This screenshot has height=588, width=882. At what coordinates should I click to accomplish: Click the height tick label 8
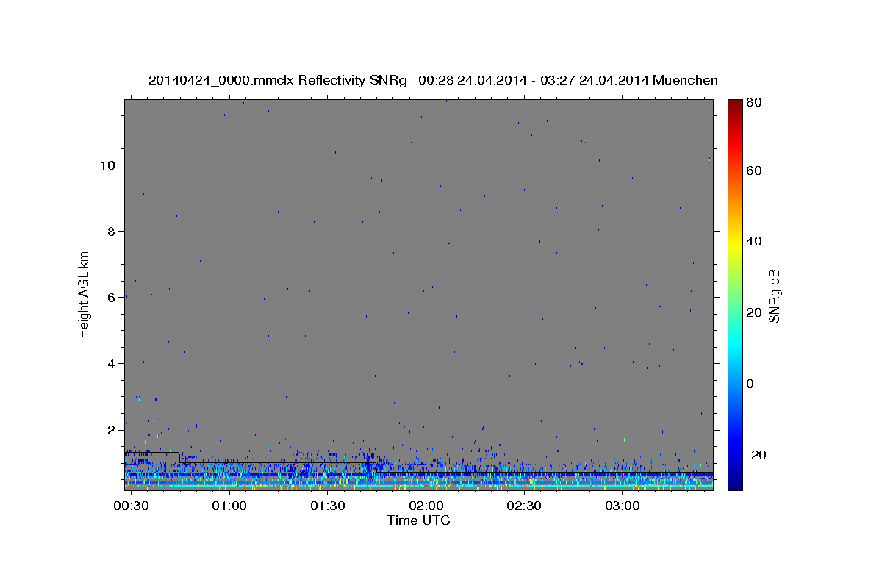point(111,231)
